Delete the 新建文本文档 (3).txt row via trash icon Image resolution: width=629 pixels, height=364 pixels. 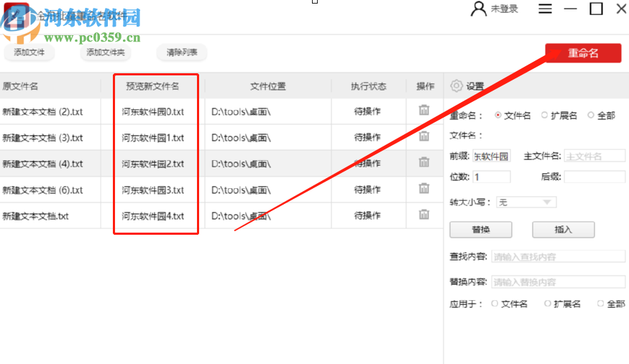click(424, 136)
